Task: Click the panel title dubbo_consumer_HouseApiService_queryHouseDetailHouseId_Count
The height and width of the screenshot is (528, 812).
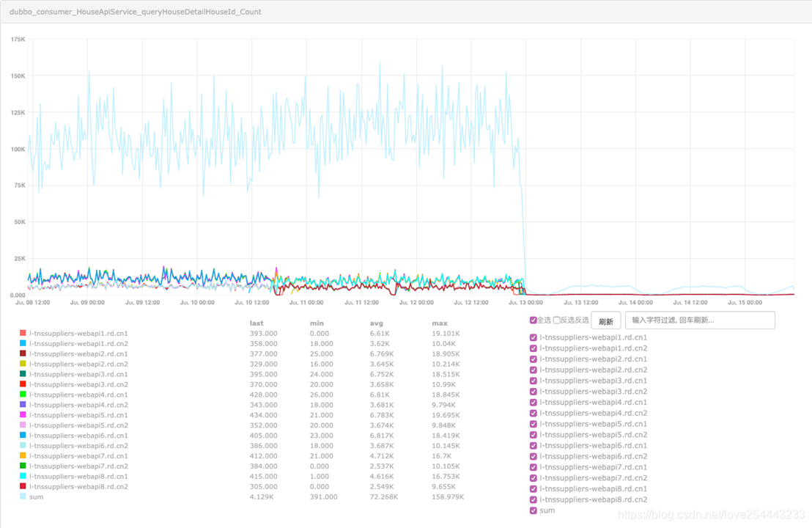Action: pyautogui.click(x=135, y=12)
